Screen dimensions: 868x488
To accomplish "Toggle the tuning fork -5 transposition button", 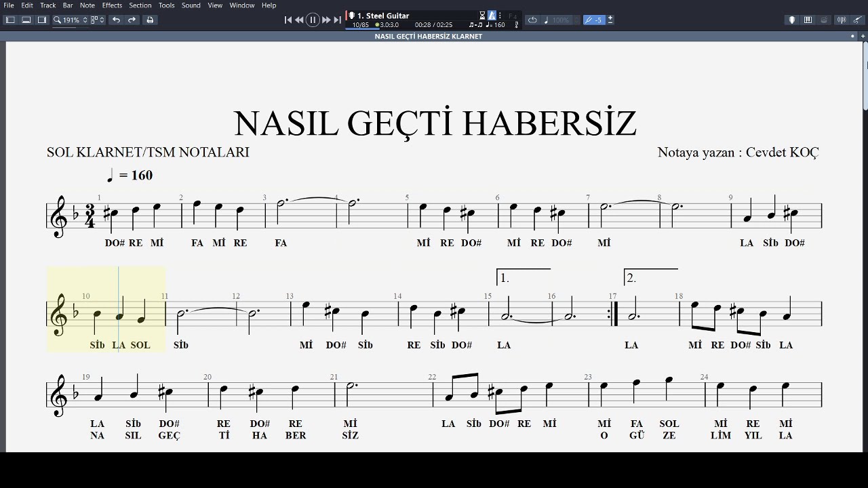I will (x=594, y=20).
